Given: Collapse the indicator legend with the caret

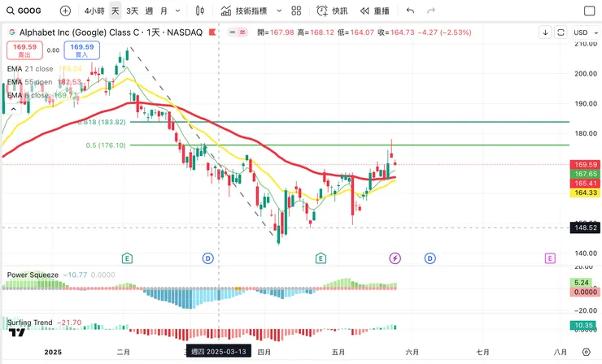Looking at the screenshot, I should [14, 110].
